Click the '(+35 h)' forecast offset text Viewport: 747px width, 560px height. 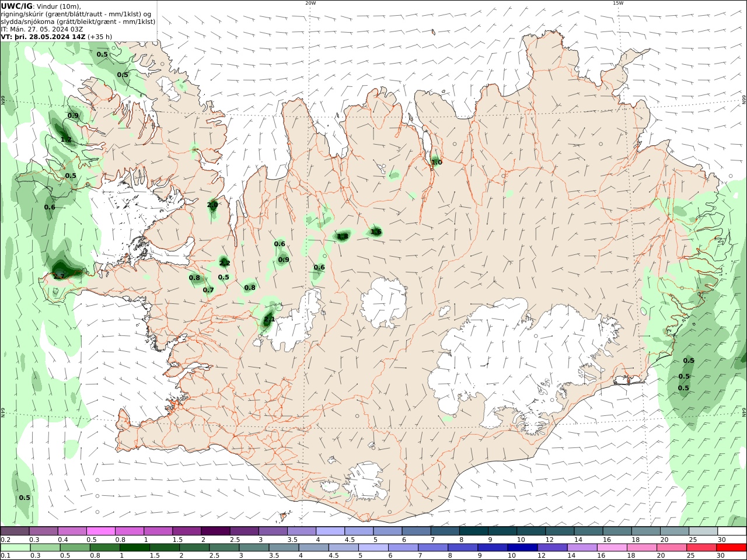click(100, 37)
